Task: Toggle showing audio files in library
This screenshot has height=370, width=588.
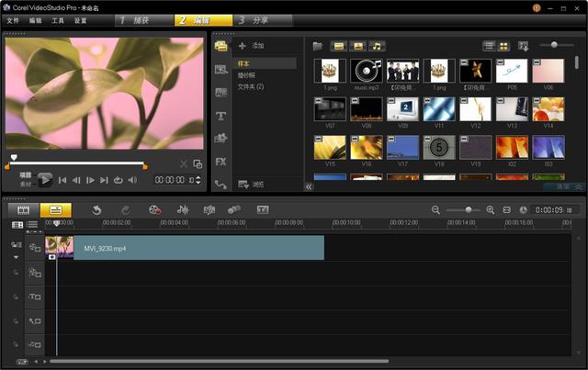Action: (x=377, y=46)
